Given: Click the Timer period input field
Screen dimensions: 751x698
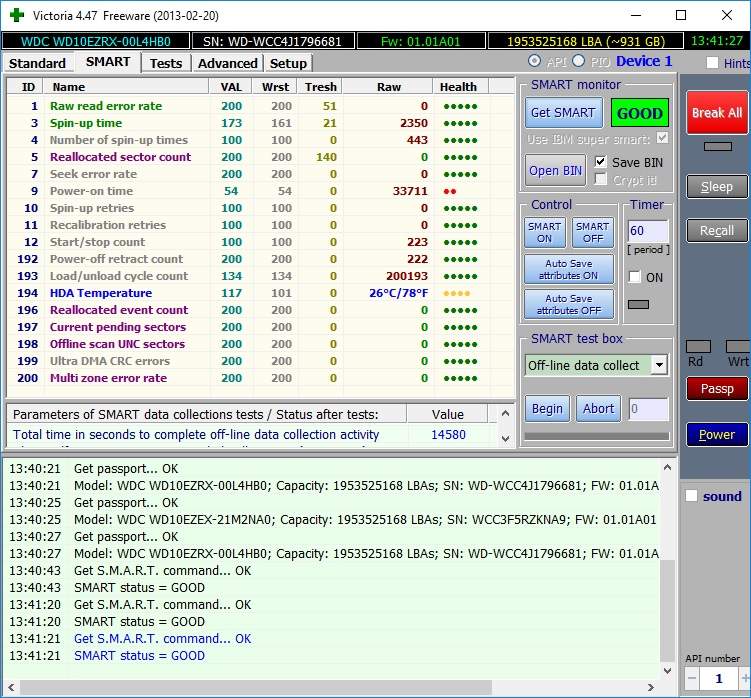Looking at the screenshot, I should 648,231.
